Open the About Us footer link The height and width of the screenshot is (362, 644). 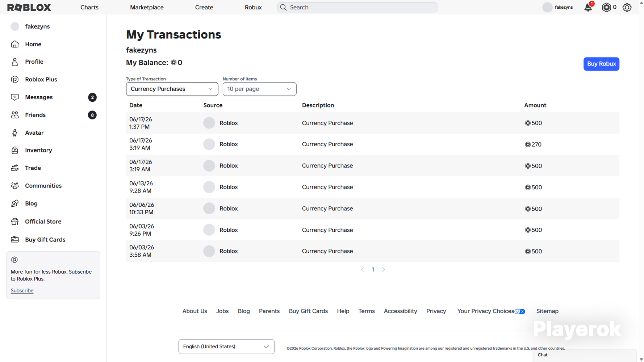[195, 311]
